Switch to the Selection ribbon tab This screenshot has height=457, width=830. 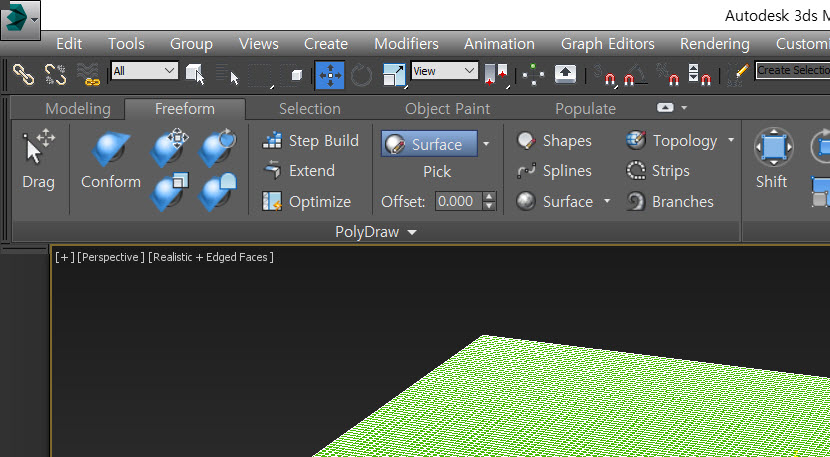click(310, 109)
